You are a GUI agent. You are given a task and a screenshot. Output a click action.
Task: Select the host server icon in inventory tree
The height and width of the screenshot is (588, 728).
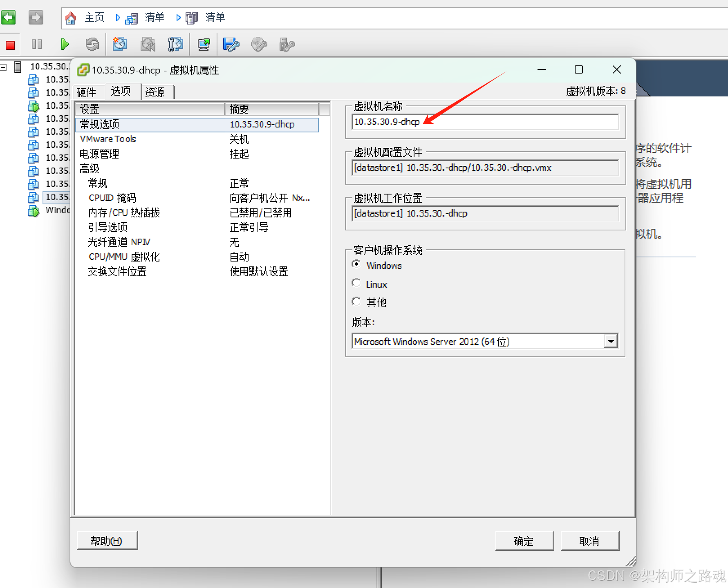[18, 67]
